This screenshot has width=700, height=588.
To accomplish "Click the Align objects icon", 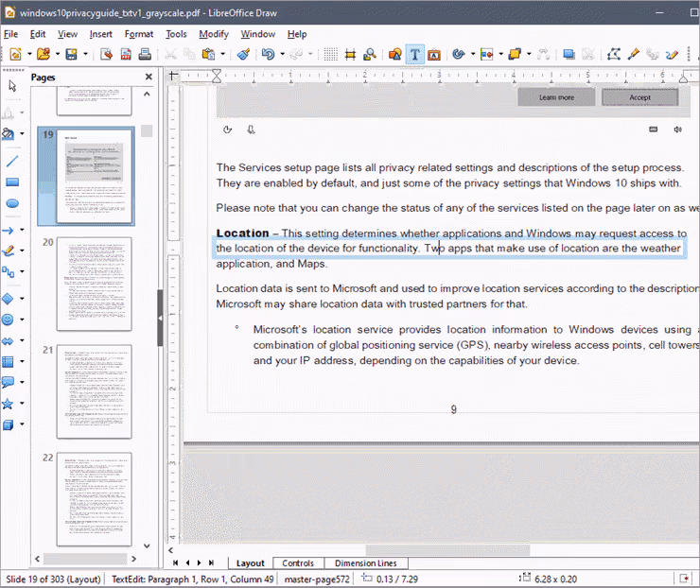I will click(x=486, y=55).
